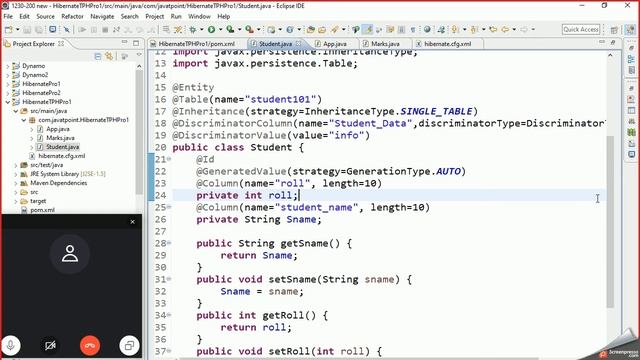Toggle Link with Editor in Project Explorer
The height and width of the screenshot is (360, 640).
point(109,56)
